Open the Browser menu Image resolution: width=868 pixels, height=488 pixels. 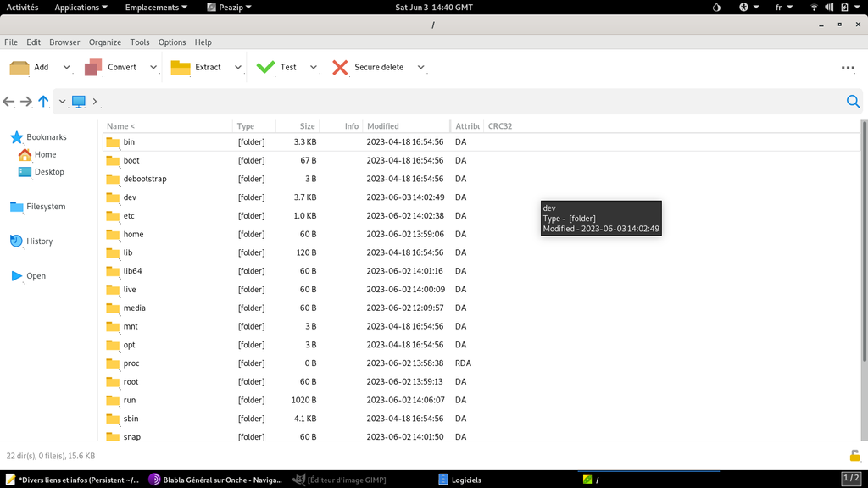(64, 42)
